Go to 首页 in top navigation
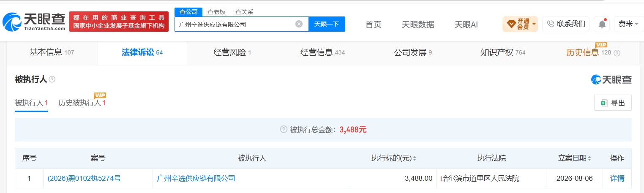The width and height of the screenshot is (644, 193). point(373,24)
